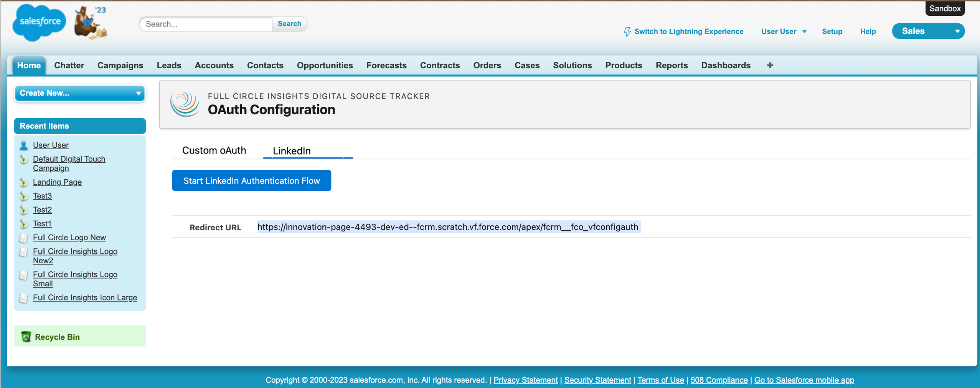This screenshot has height=388, width=980.
Task: Select the Leads tab
Action: 169,65
